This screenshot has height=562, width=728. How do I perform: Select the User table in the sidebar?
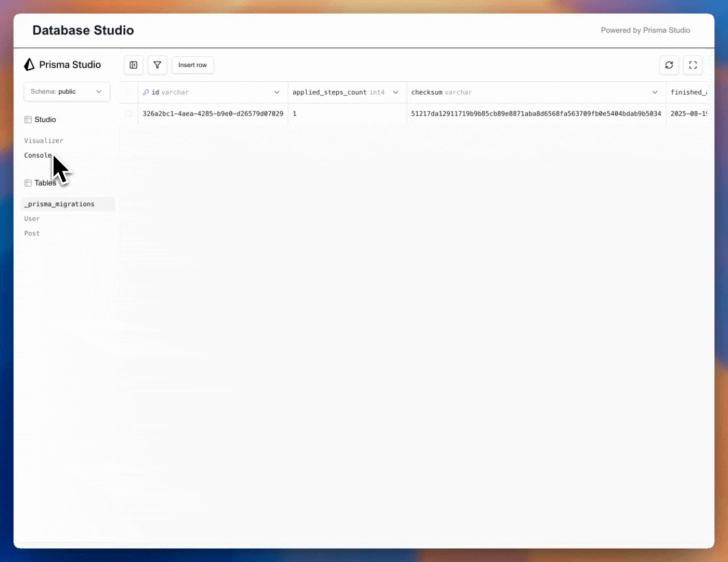click(x=32, y=219)
